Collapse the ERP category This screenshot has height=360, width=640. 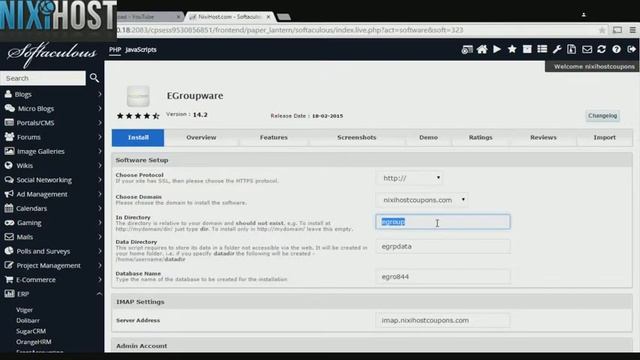[x=52, y=294]
